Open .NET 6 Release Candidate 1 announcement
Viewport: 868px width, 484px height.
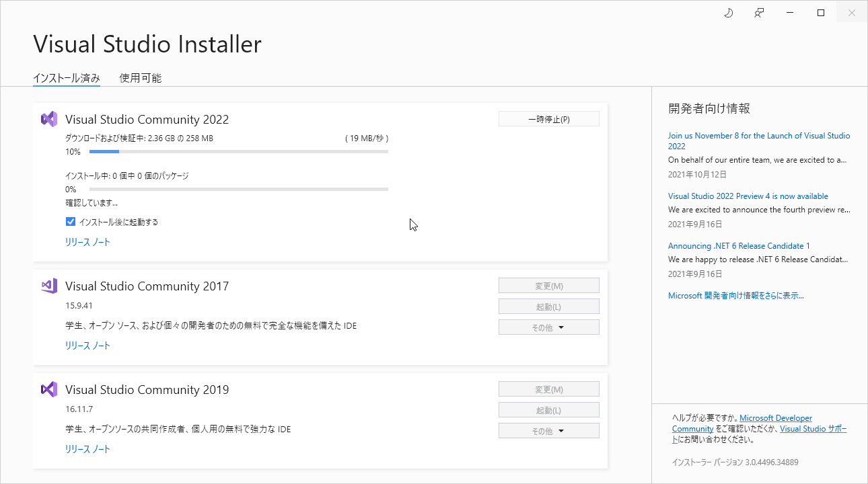[739, 246]
